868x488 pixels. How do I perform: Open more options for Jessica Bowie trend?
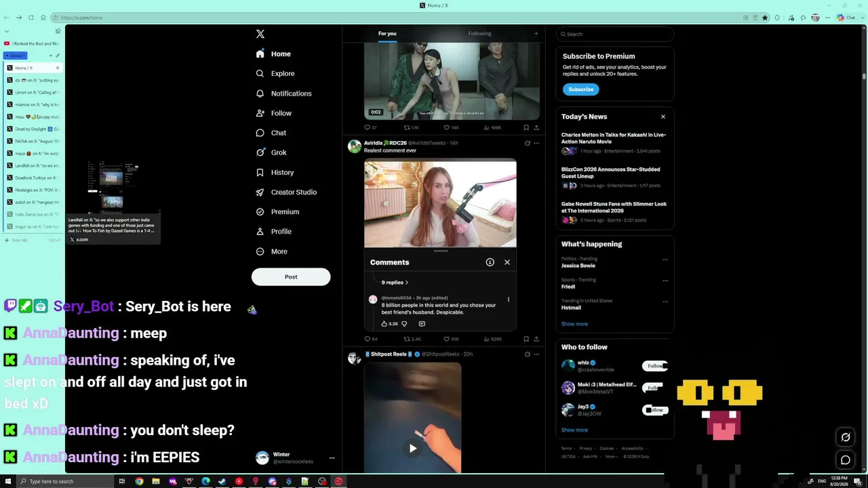[x=665, y=260]
